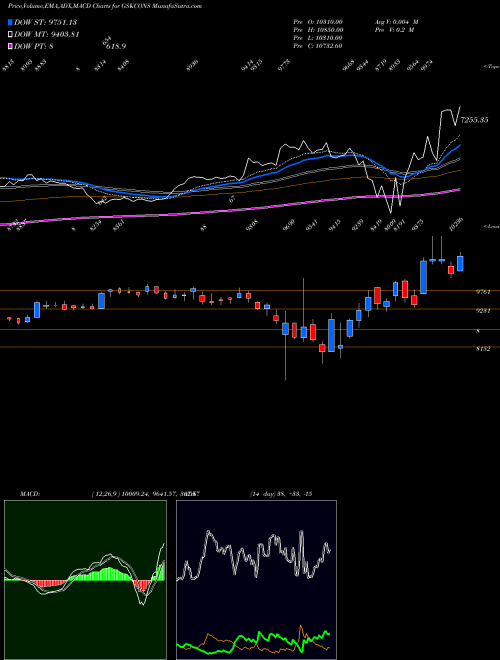
Task: Click the tall blue candle just below the 10236 label
Action: pyautogui.click(x=423, y=277)
